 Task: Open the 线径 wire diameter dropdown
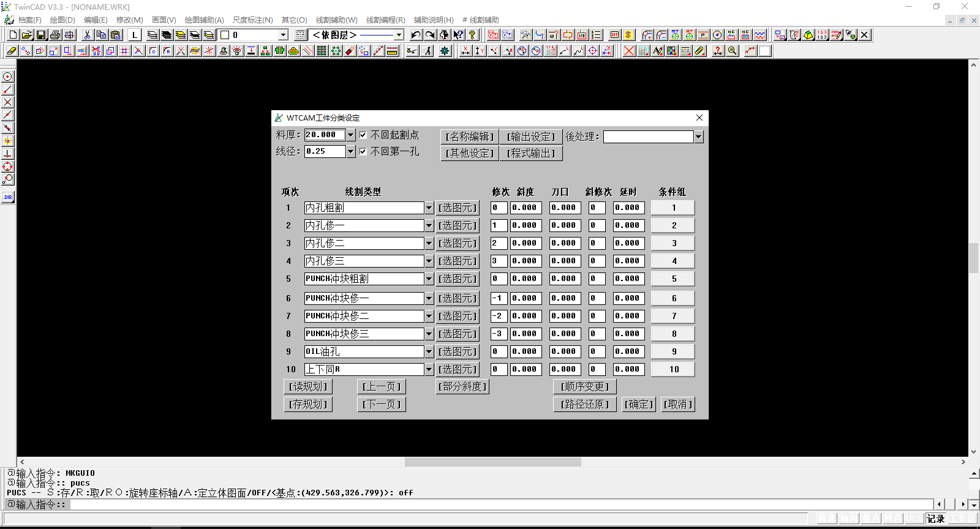tap(351, 151)
